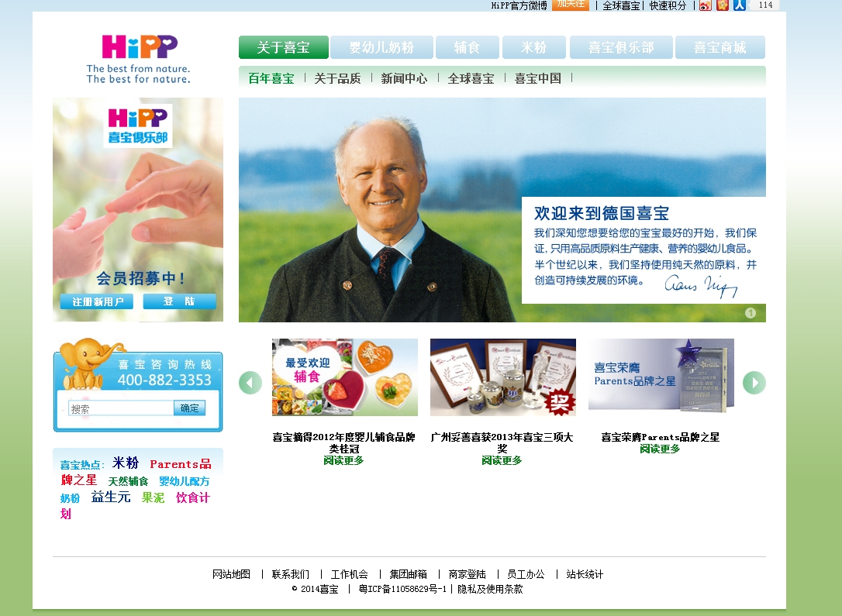Click the blue Renren share icon

[740, 5]
